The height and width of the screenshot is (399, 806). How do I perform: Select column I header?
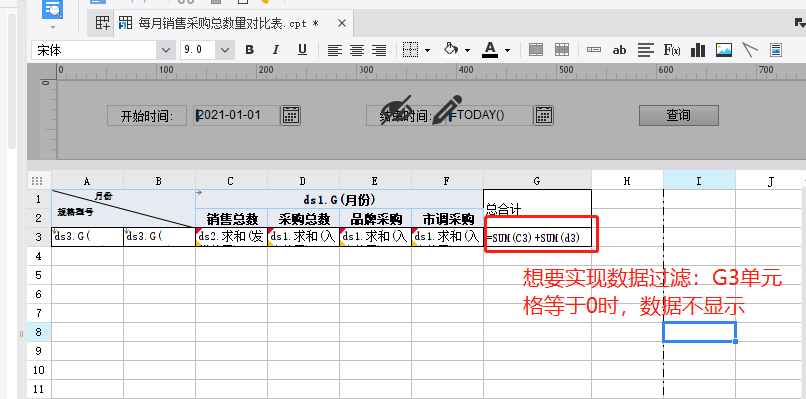point(699,180)
